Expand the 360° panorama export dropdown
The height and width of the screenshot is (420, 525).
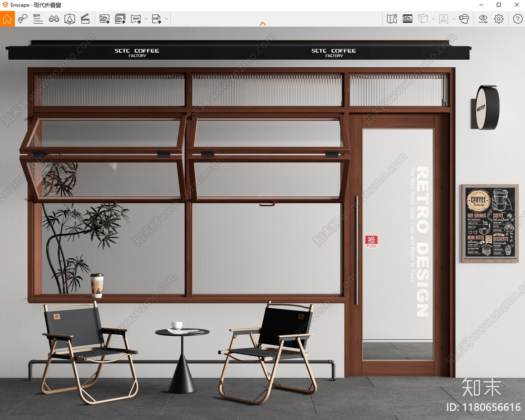point(146,19)
